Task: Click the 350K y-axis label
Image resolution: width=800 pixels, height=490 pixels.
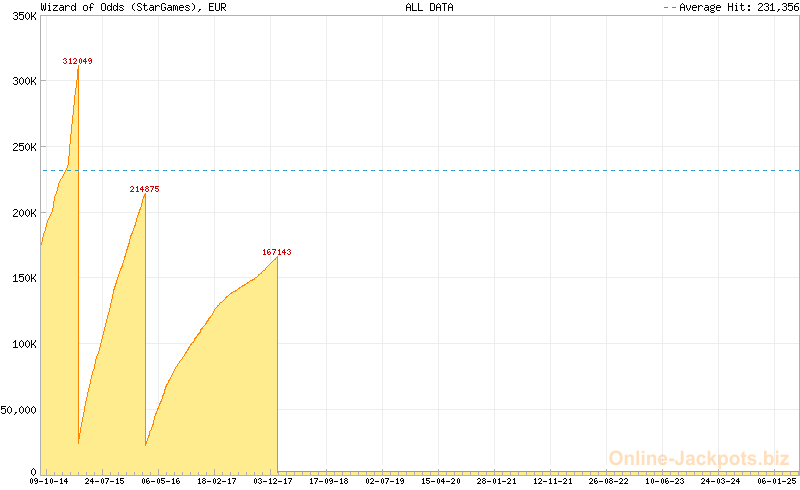Action: (22, 17)
